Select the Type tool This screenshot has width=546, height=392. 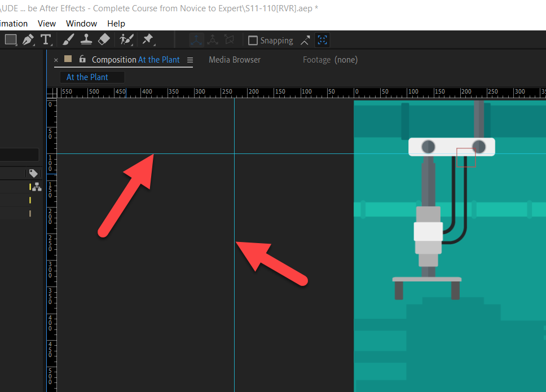[x=46, y=39]
